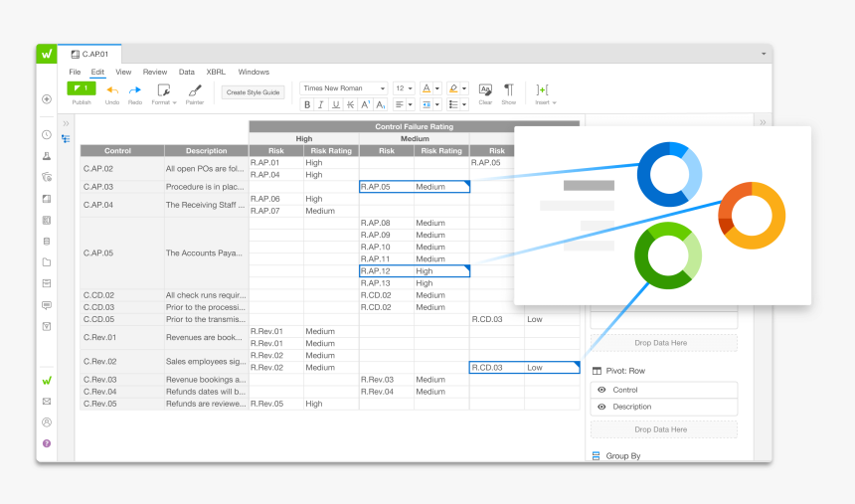The height and width of the screenshot is (504, 855).
Task: Show paragraph marks with pilcrow icon
Action: click(508, 89)
